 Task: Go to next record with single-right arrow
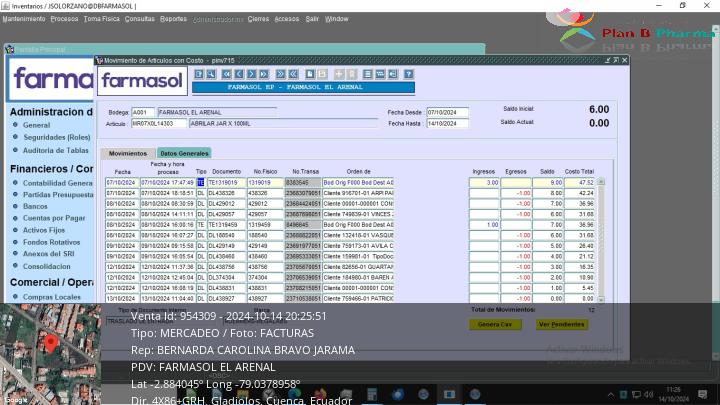pyautogui.click(x=251, y=74)
